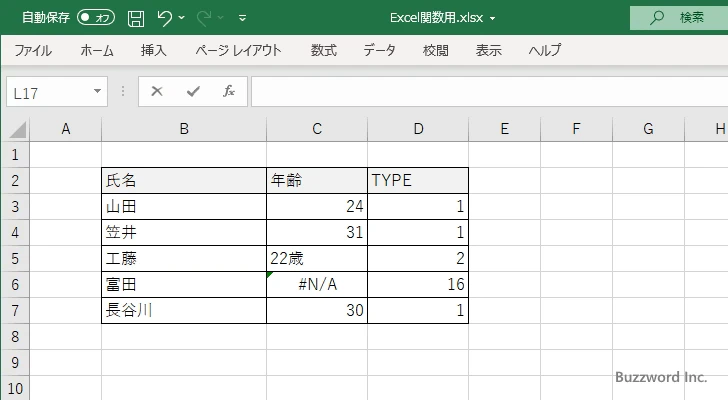Open the Undo history dropdown arrow
Screen dimensions: 728x400
(182, 18)
